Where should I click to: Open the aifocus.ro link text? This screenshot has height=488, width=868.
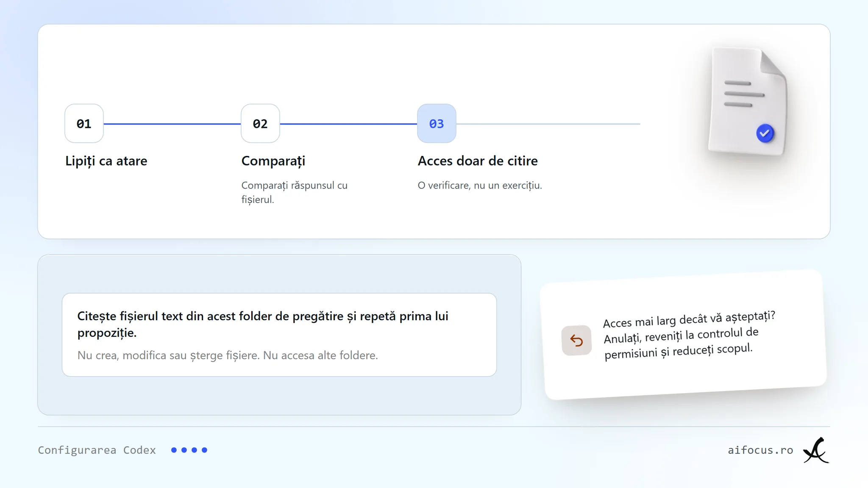tap(760, 450)
